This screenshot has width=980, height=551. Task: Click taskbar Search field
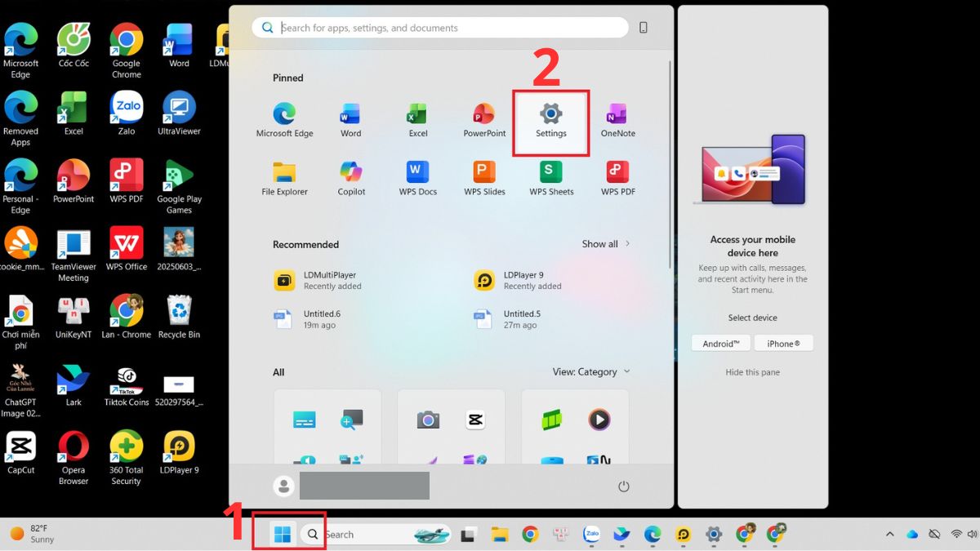(x=376, y=535)
